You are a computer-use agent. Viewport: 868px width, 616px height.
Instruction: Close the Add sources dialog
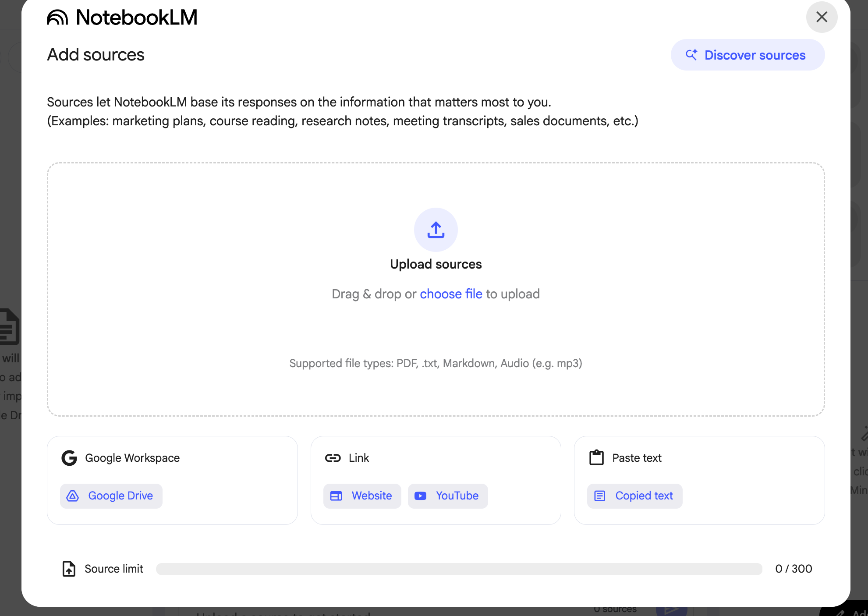pos(822,17)
